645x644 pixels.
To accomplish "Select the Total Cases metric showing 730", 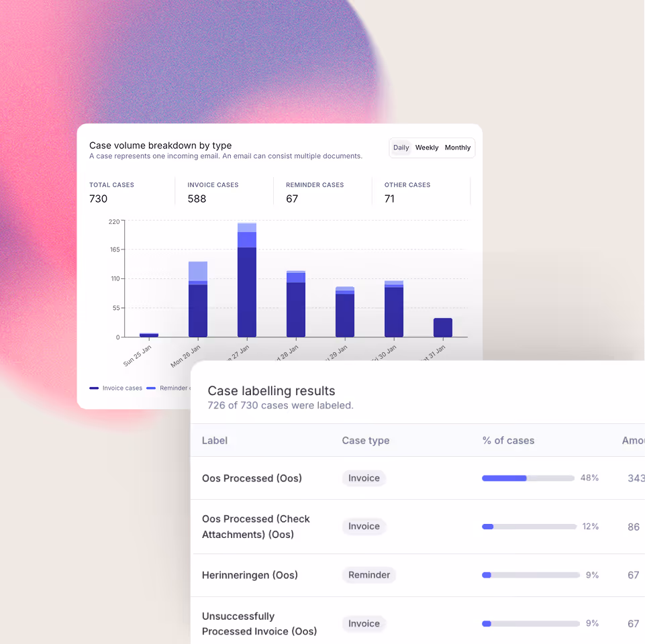I will 112,192.
